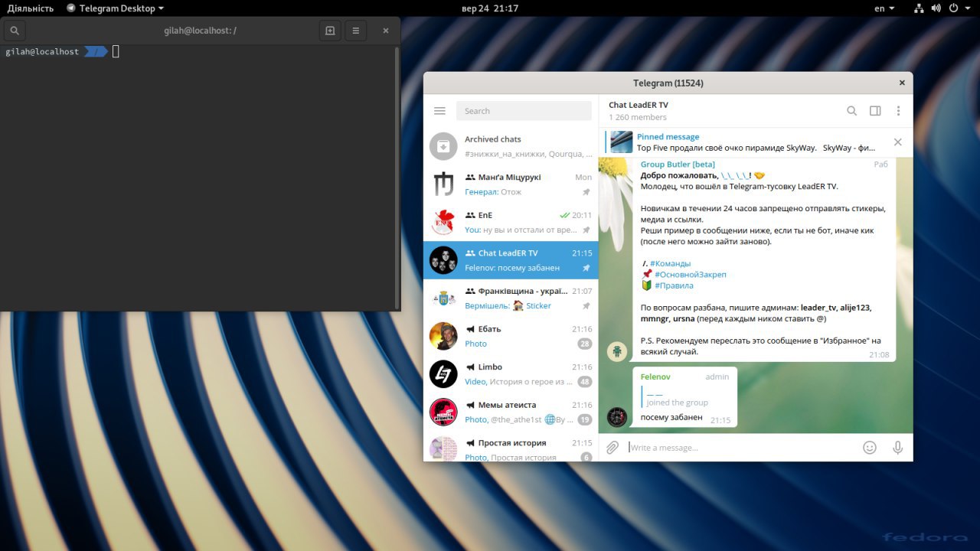Open the power system menu
This screenshot has width=980, height=551.
coord(958,8)
